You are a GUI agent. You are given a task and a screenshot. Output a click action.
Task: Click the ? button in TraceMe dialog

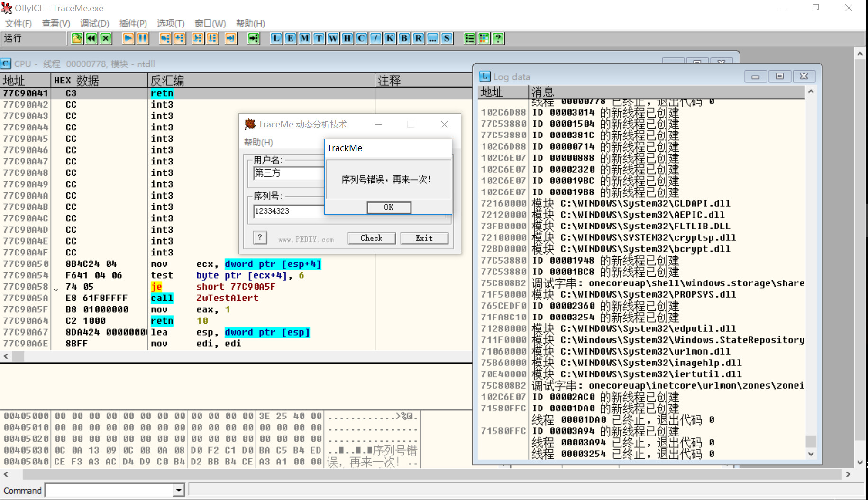click(260, 237)
